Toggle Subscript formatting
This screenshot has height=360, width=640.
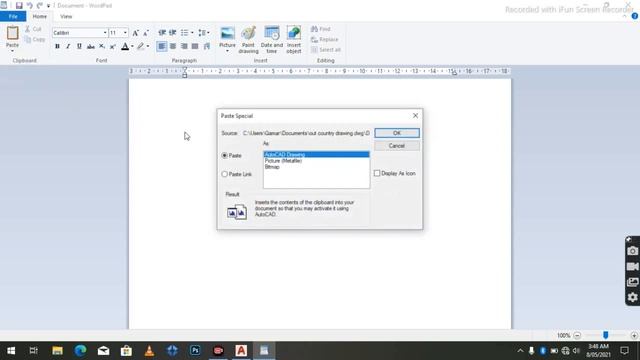pyautogui.click(x=102, y=47)
